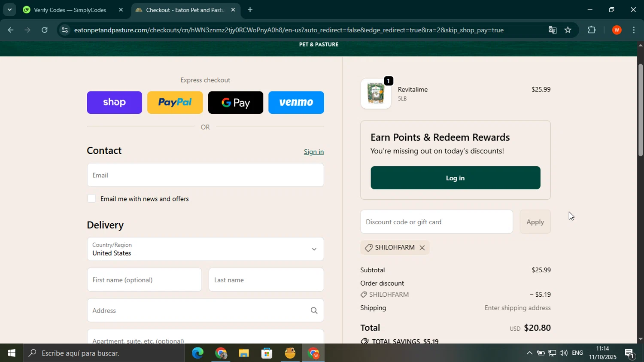The image size is (644, 362).
Task: Open Microsoft Edge from taskbar
Action: (197, 353)
